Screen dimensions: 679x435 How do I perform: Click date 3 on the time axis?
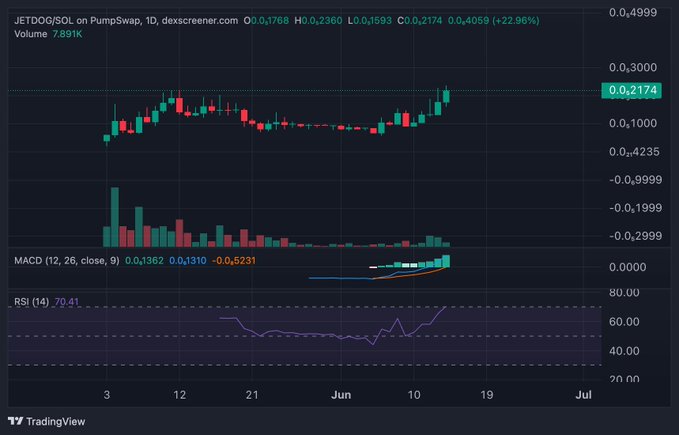pyautogui.click(x=107, y=395)
